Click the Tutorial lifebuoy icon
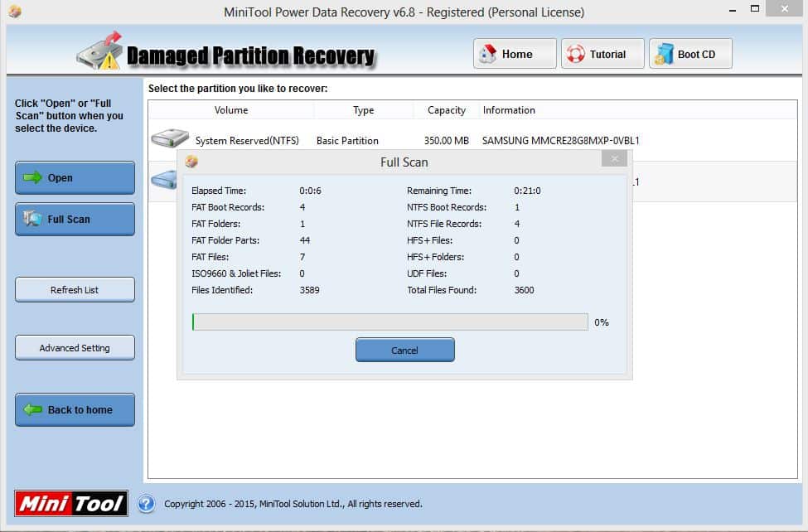Viewport: 808px width, 532px height. [x=575, y=54]
